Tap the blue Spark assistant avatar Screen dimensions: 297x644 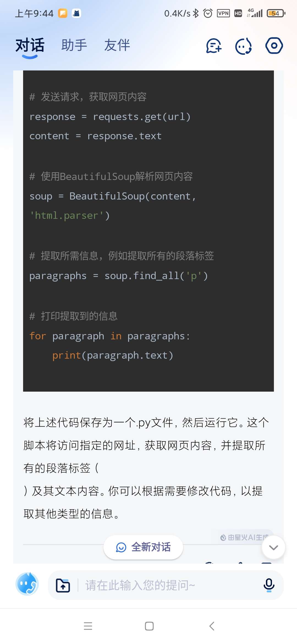(27, 584)
